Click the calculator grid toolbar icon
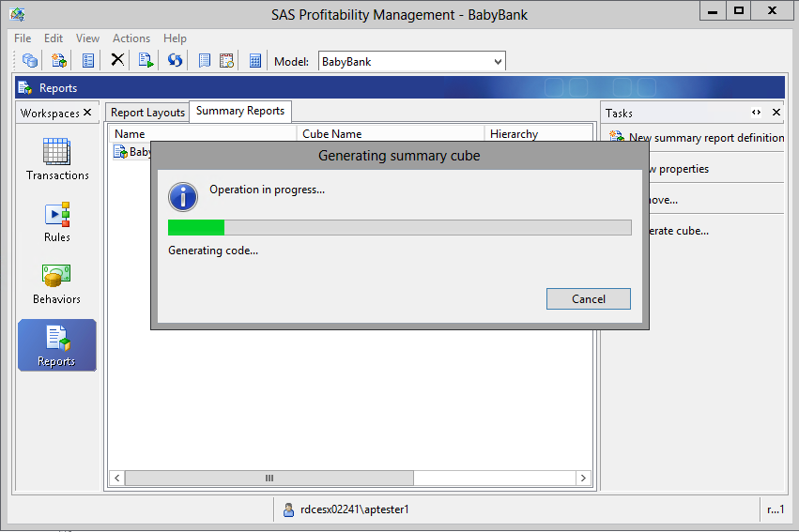799x532 pixels. (254, 61)
